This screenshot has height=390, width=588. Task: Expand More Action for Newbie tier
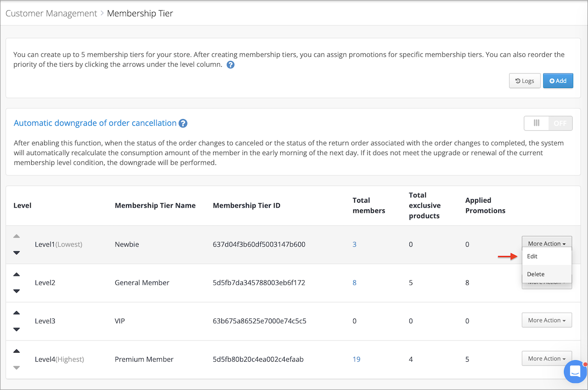coord(547,244)
